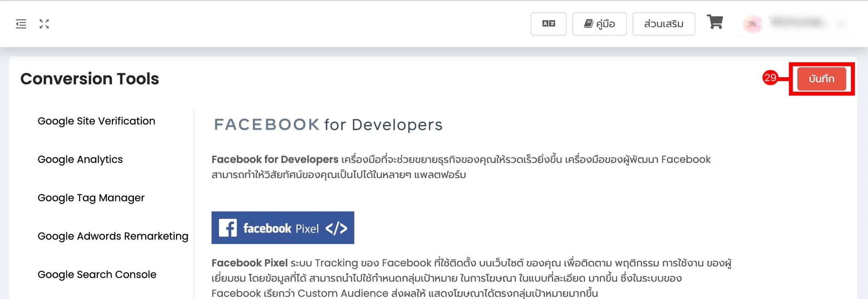
Task: Open the blurred account name dropdown
Action: (x=806, y=23)
